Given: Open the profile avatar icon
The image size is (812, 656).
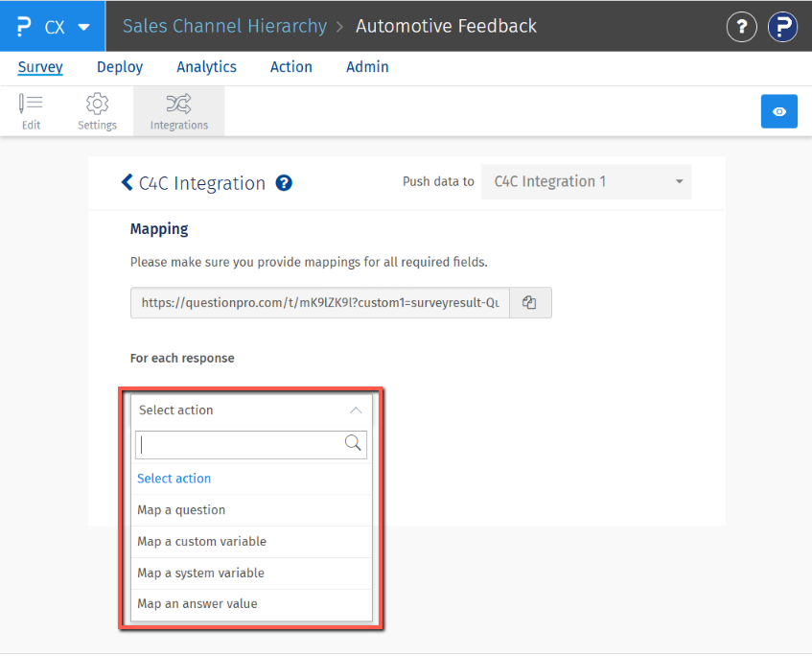Looking at the screenshot, I should coord(782,27).
